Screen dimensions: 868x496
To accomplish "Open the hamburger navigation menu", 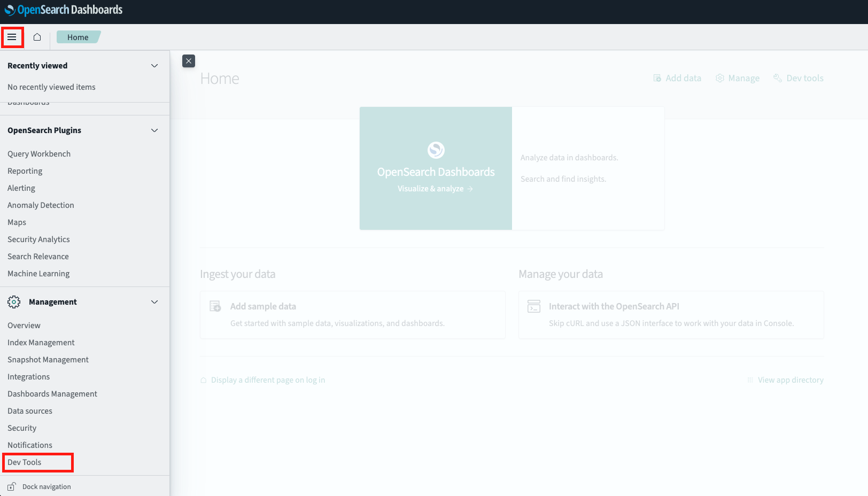I will 12,37.
